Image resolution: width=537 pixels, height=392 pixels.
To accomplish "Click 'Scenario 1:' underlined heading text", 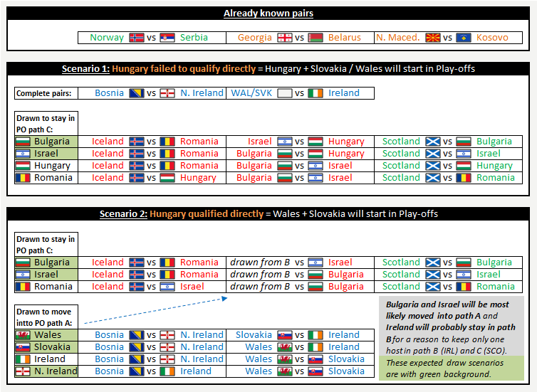I will point(85,69).
